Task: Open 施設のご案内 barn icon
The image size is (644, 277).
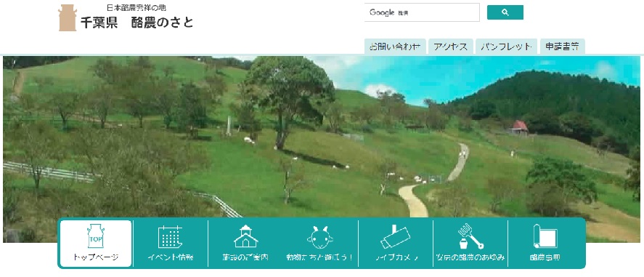Action: (245, 244)
